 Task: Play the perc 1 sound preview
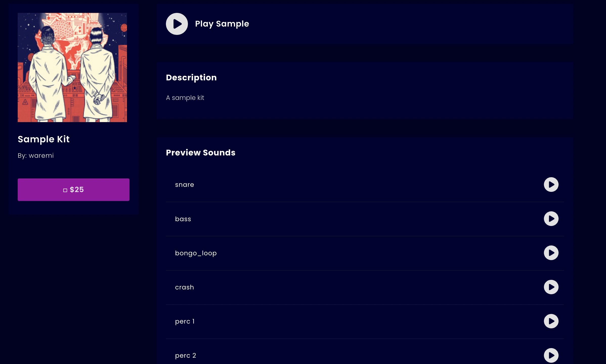click(551, 321)
